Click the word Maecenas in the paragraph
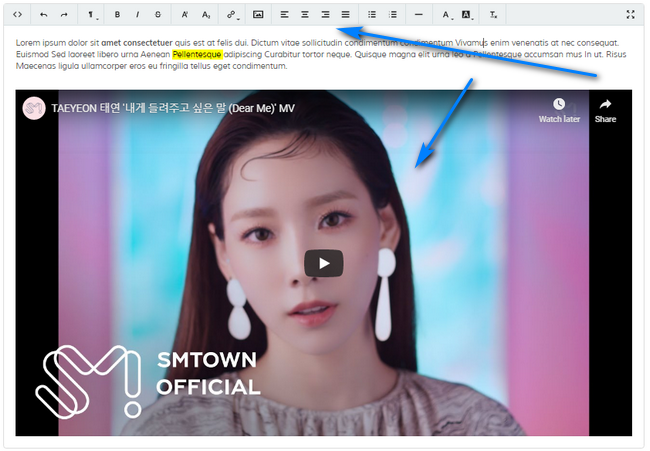 (35, 66)
